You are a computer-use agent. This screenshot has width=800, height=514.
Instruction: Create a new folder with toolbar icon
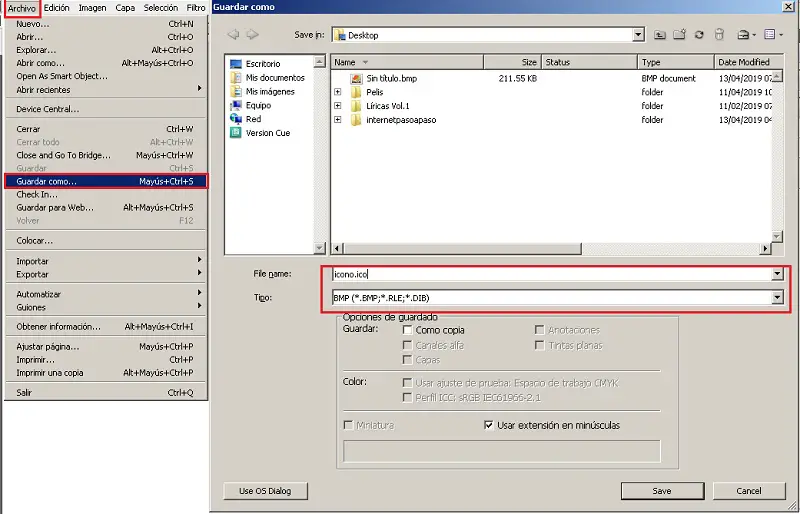point(679,35)
